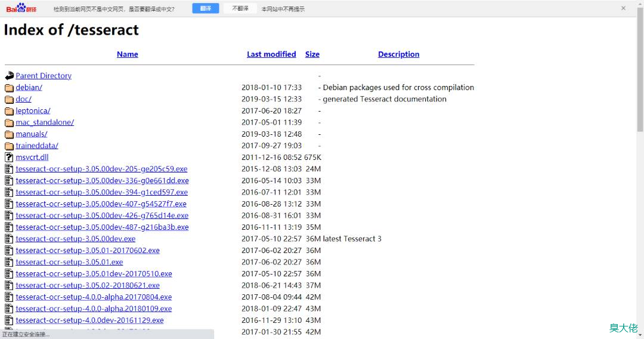644x339 pixels.
Task: Click binary icon beside 3.05.00dev-426-g765d14e.exe
Action: (9, 215)
